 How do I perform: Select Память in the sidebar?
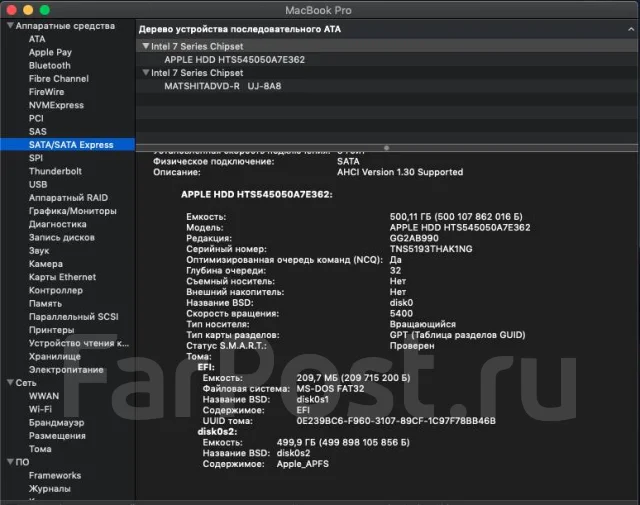(x=45, y=303)
